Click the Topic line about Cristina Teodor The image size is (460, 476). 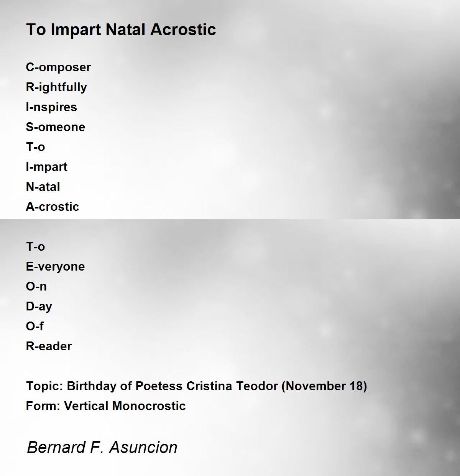[x=197, y=386]
